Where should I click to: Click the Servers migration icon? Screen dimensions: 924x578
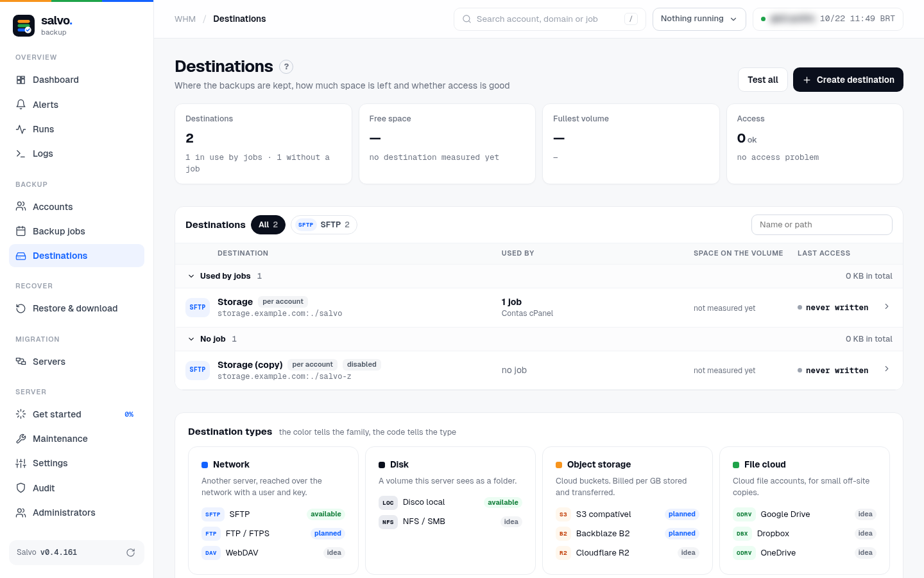(x=21, y=362)
